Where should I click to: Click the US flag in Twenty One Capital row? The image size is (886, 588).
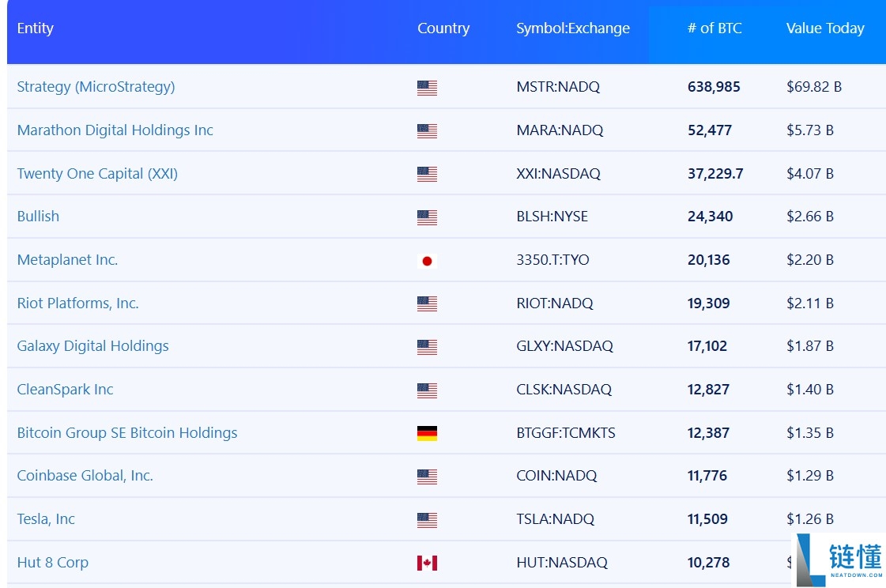427,174
